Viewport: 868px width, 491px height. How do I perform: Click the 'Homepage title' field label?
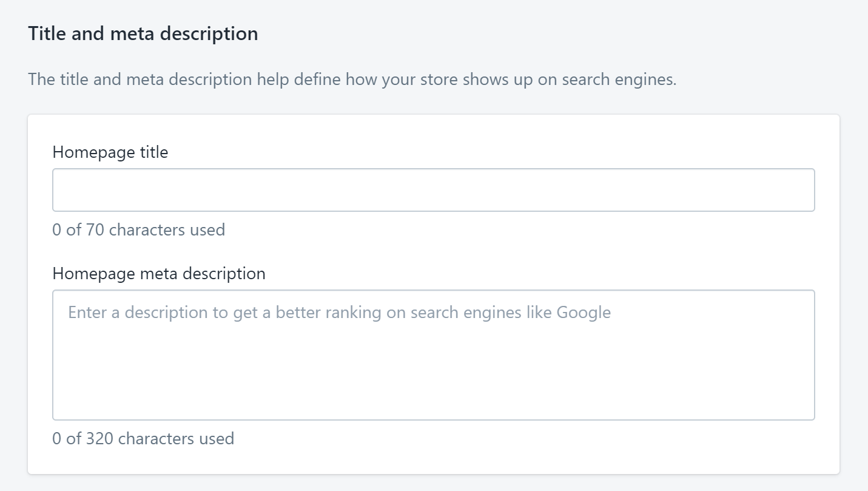pos(110,152)
